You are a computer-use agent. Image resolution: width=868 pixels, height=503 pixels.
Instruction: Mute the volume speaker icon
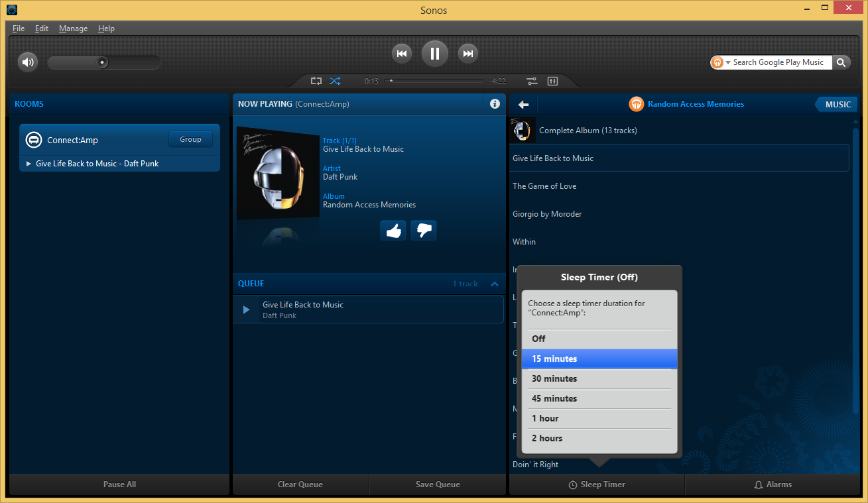[x=28, y=62]
